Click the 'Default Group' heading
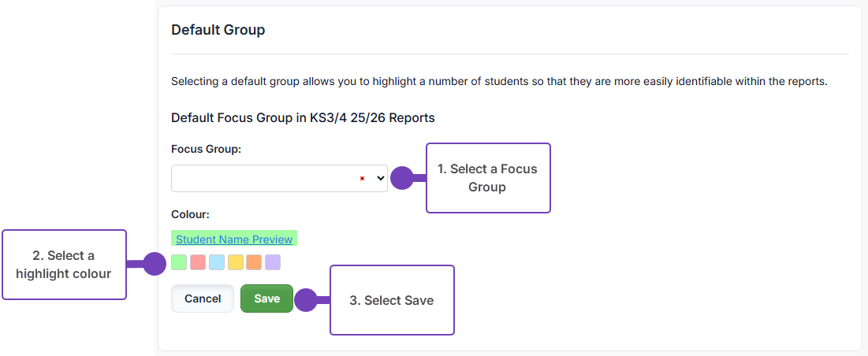 pyautogui.click(x=218, y=30)
